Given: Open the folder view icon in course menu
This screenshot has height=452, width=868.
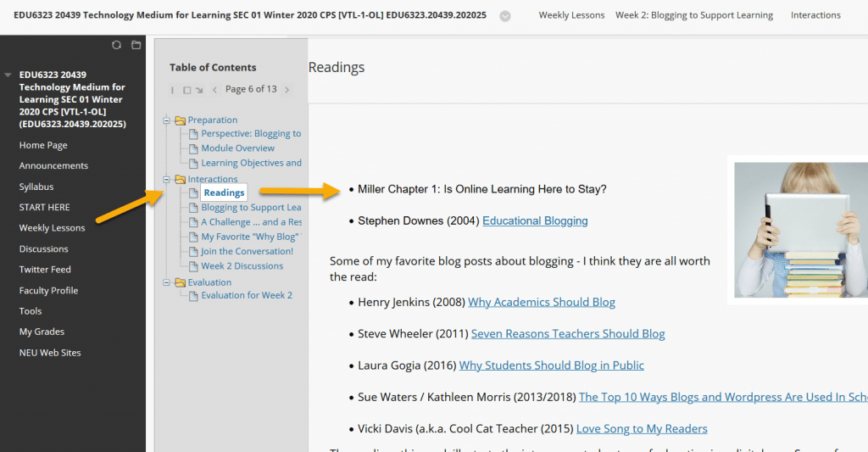Looking at the screenshot, I should (136, 45).
